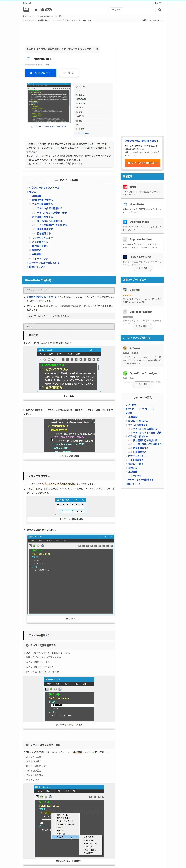The height and width of the screenshot is (868, 186).
Task: Open the 右クリックメニューから書式設定 screenshot
Action: (69, 821)
